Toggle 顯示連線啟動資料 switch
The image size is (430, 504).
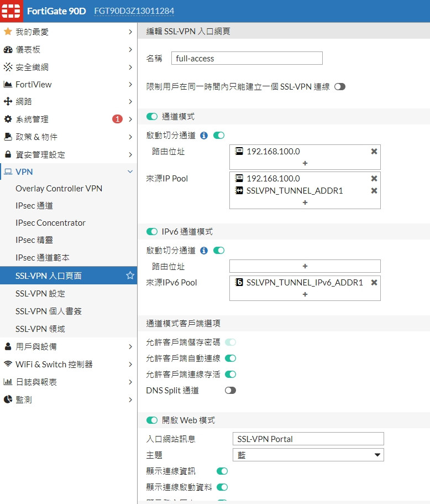point(222,487)
